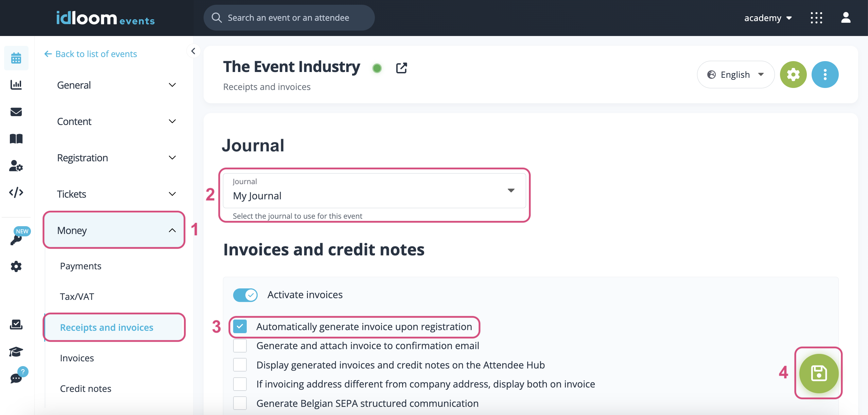Enable Generate Belgian SEPA structured communication
Image resolution: width=868 pixels, height=415 pixels.
tap(240, 403)
